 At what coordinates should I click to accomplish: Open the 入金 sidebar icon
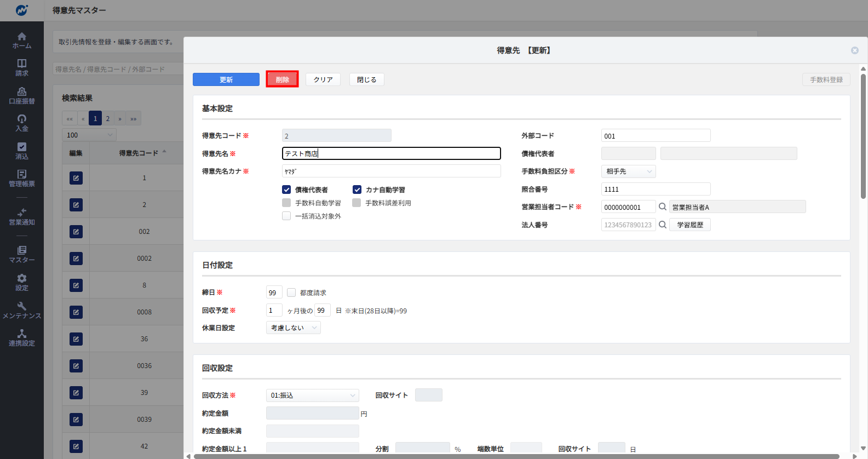pos(22,123)
